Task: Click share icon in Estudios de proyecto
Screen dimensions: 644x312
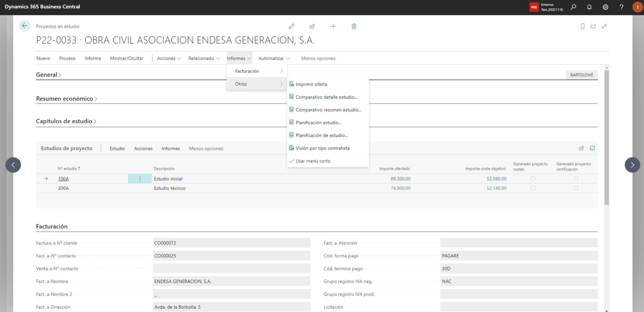Action: point(581,148)
